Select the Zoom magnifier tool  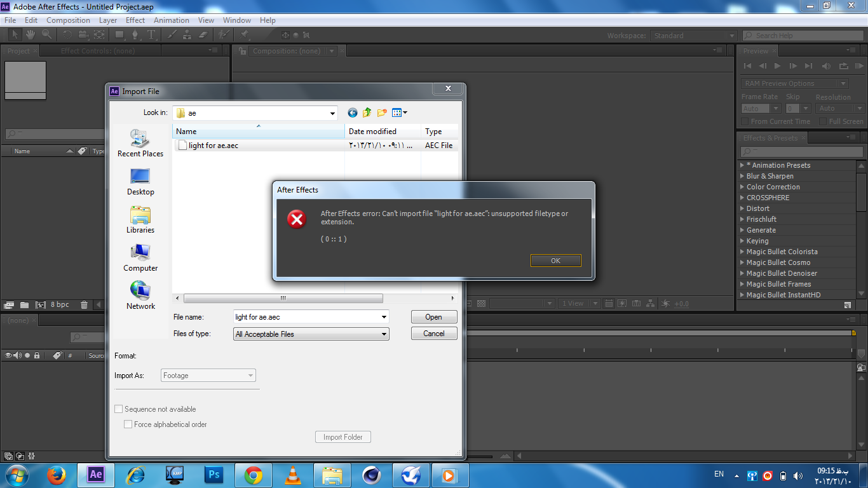tap(46, 35)
